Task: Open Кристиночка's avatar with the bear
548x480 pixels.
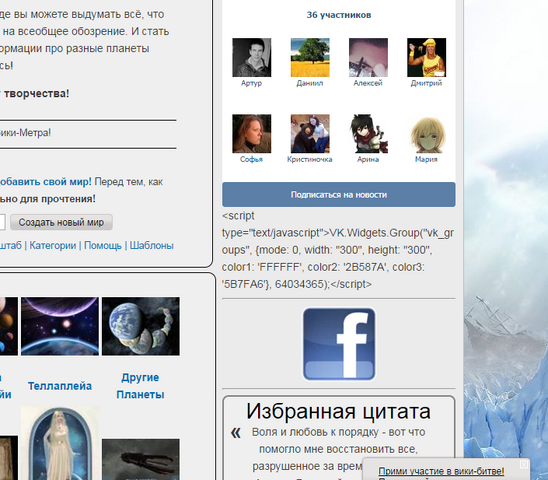Action: pos(310,134)
